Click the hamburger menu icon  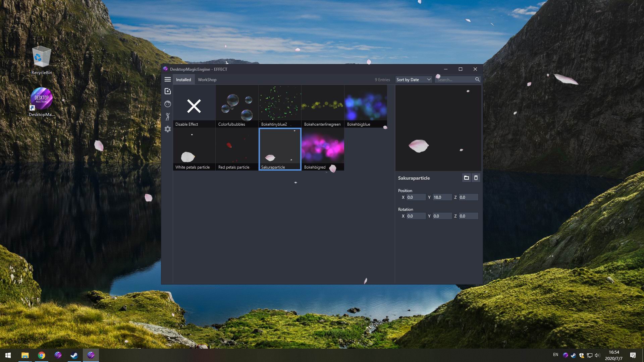click(x=168, y=79)
